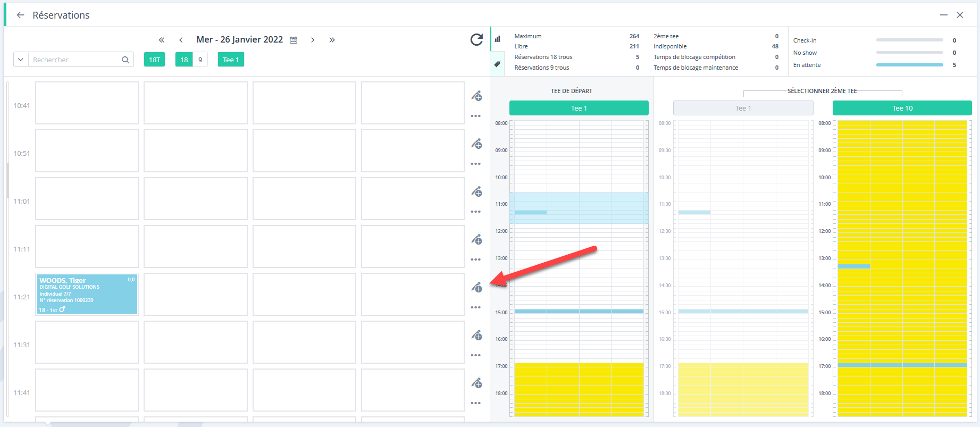
Task: Click the refresh icon above the tee sheet
Action: coord(476,39)
